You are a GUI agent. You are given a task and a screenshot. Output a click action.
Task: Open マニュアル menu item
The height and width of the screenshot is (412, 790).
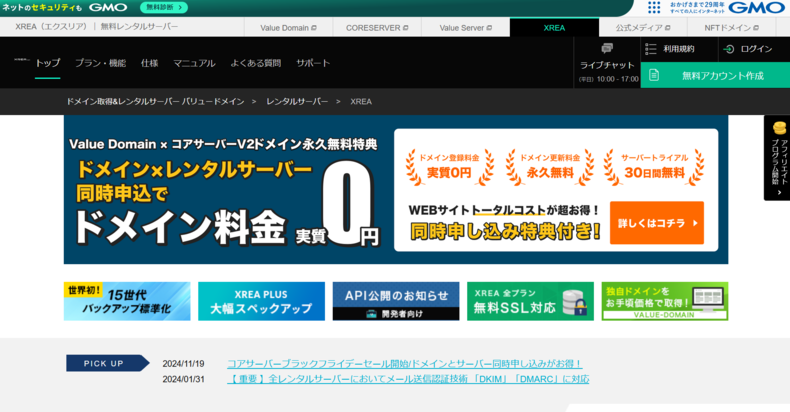pos(194,63)
